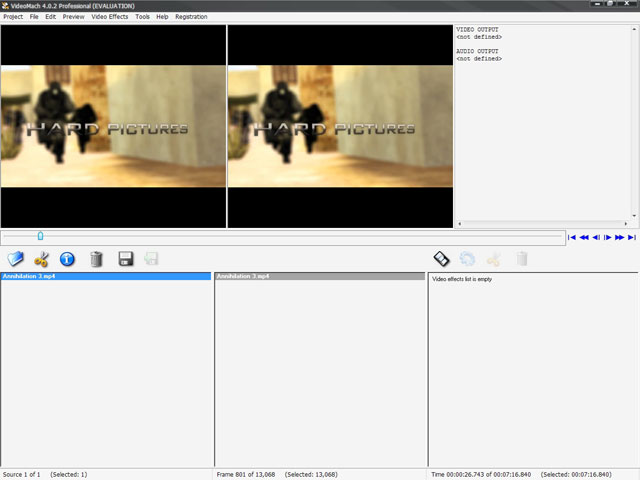Screen dimensions: 640x480
Task: Maximize the VideoMach window
Action: [x=610, y=4]
